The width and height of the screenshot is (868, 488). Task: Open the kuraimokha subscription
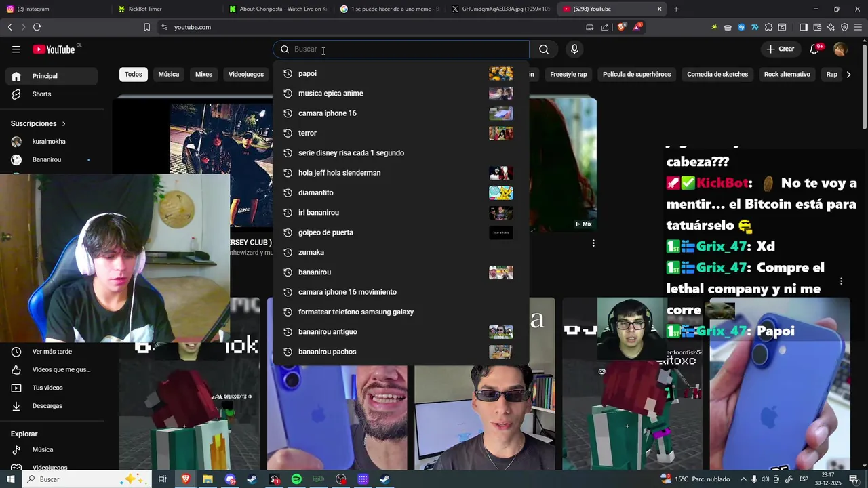[x=52, y=142]
